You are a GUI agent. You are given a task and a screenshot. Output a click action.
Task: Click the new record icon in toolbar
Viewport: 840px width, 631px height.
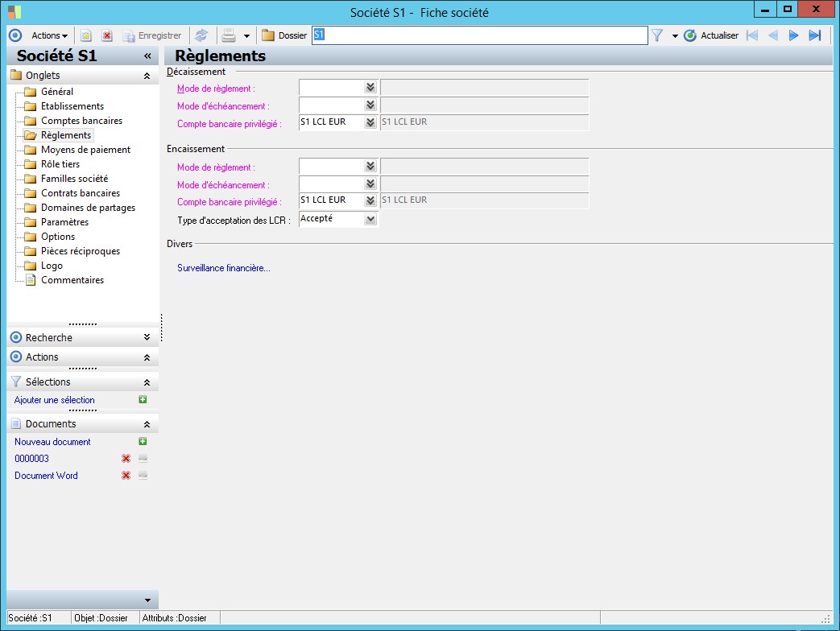point(85,35)
